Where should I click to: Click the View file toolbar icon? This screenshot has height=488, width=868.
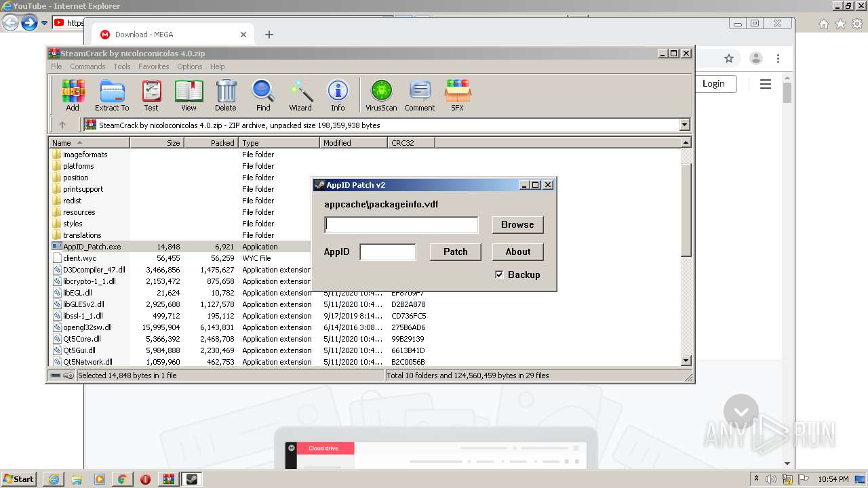pos(189,95)
